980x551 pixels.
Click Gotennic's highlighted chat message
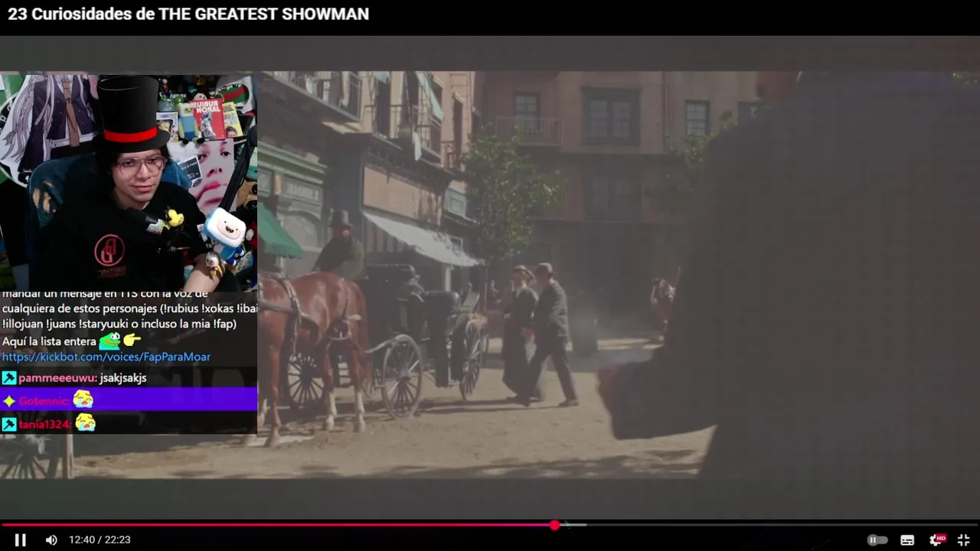pos(129,399)
